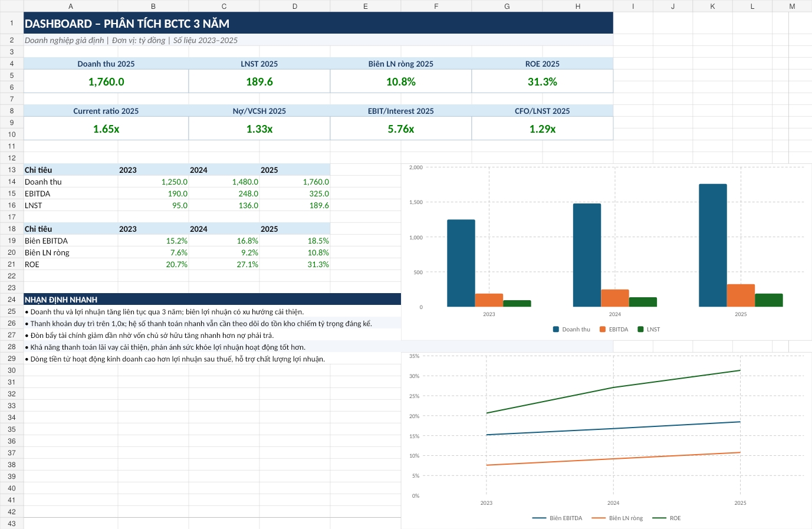Select the green ROE line in chart
812x529 pixels.
(x=613, y=387)
